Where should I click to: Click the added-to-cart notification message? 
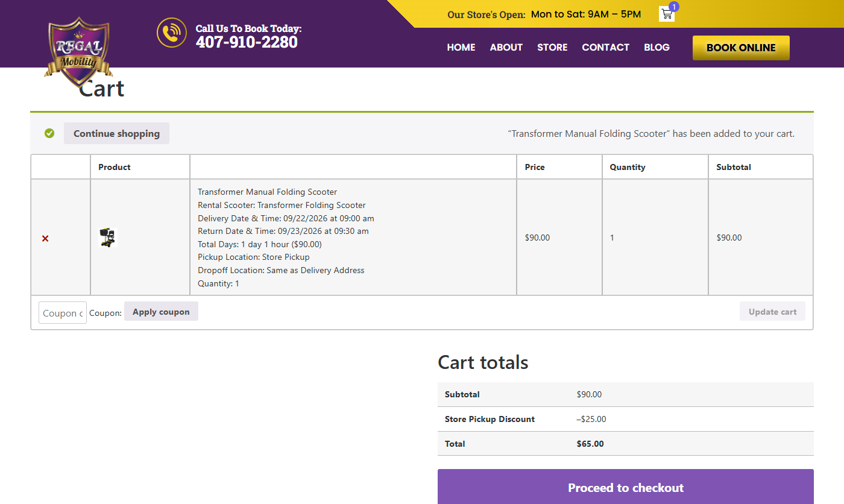coord(651,133)
